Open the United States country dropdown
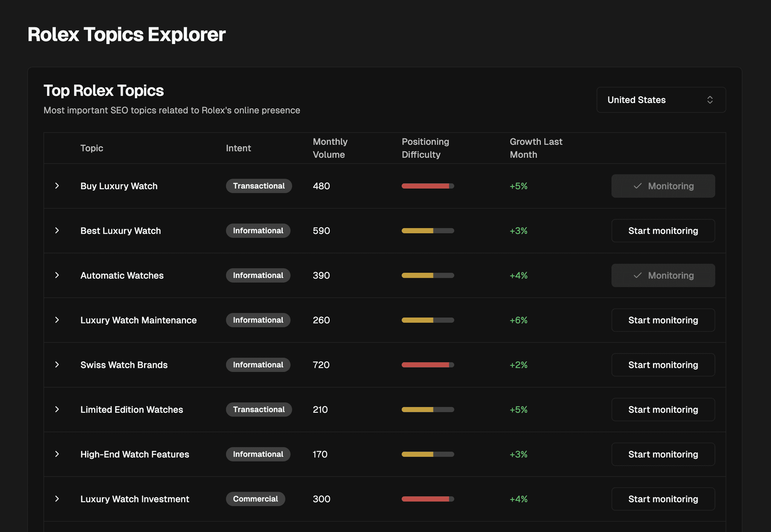Screen dimensions: 771x532 [661, 100]
